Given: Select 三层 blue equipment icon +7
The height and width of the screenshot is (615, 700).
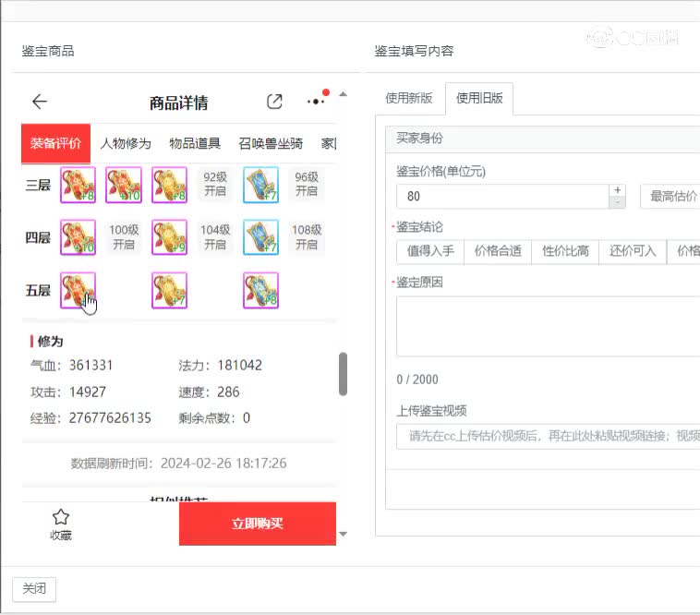Looking at the screenshot, I should (261, 185).
